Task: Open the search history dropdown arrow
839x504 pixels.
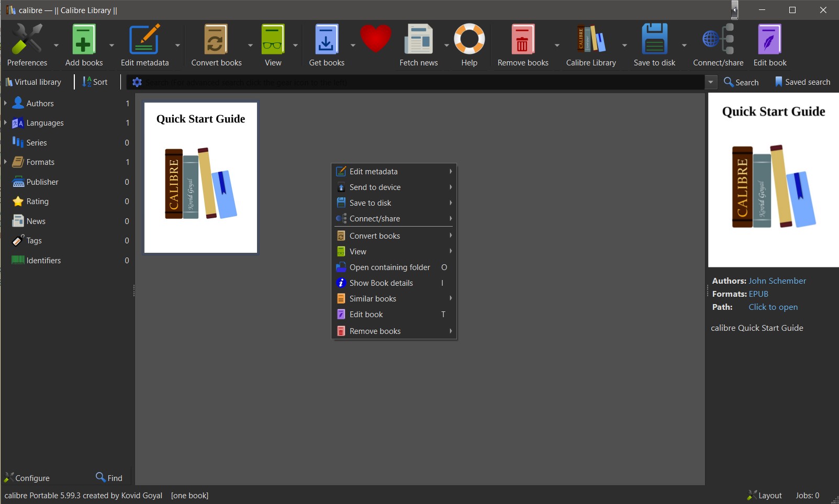Action: 711,82
